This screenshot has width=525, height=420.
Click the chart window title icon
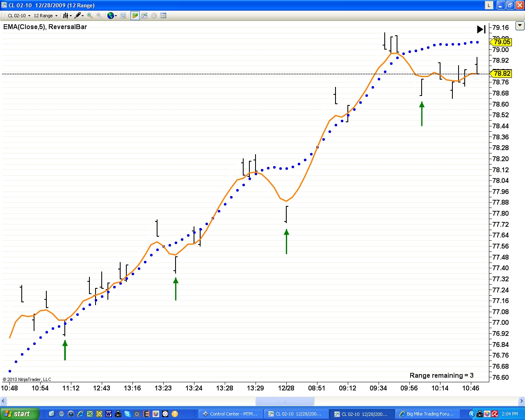coord(4,5)
